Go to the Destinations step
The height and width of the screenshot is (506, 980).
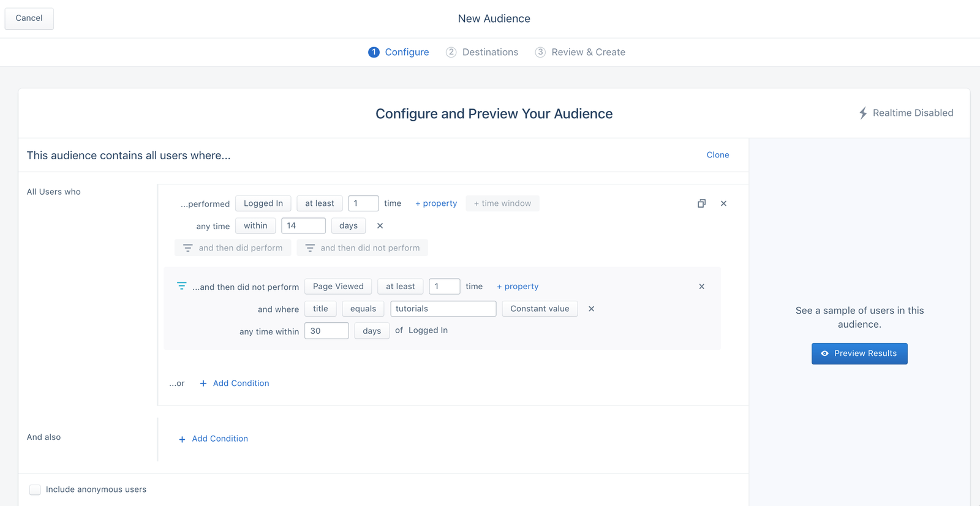[x=482, y=52]
